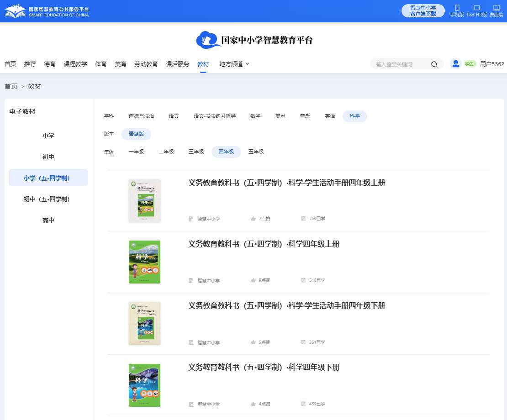Click thumbs-up icon with 7点赞
Screen dimensions: 507x420
[253, 219]
